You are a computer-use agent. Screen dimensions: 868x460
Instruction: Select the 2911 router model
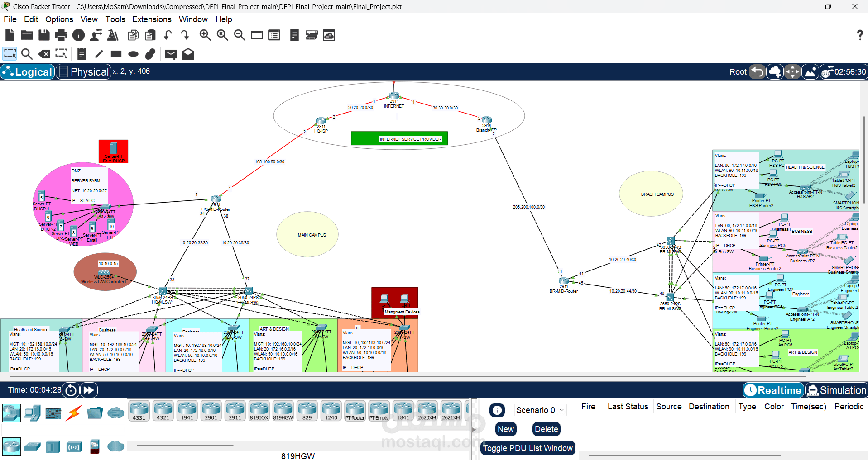[x=235, y=410]
